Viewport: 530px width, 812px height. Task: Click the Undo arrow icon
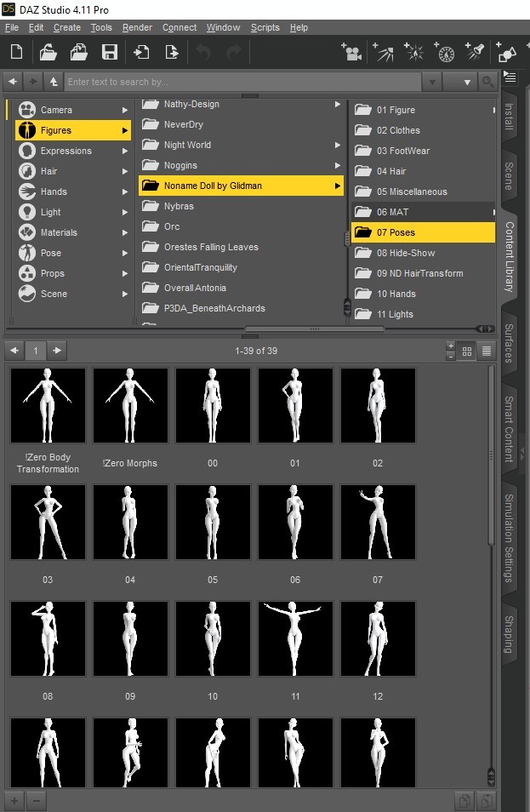point(202,52)
